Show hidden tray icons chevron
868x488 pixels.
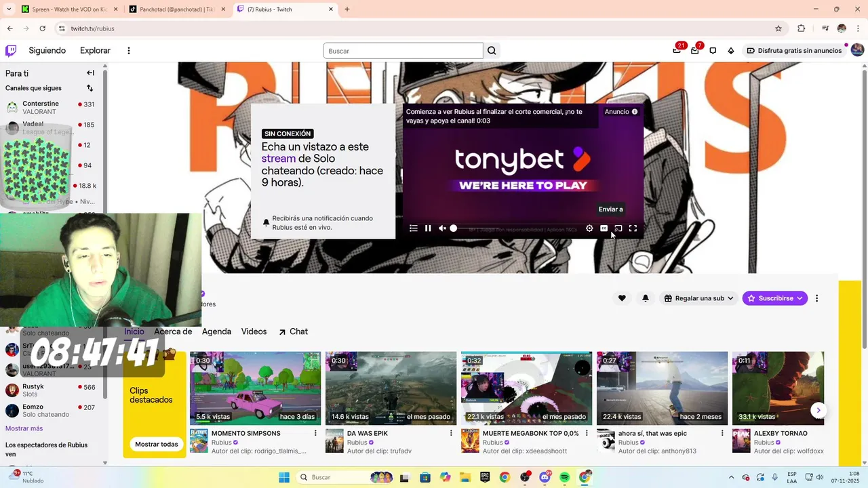731,477
